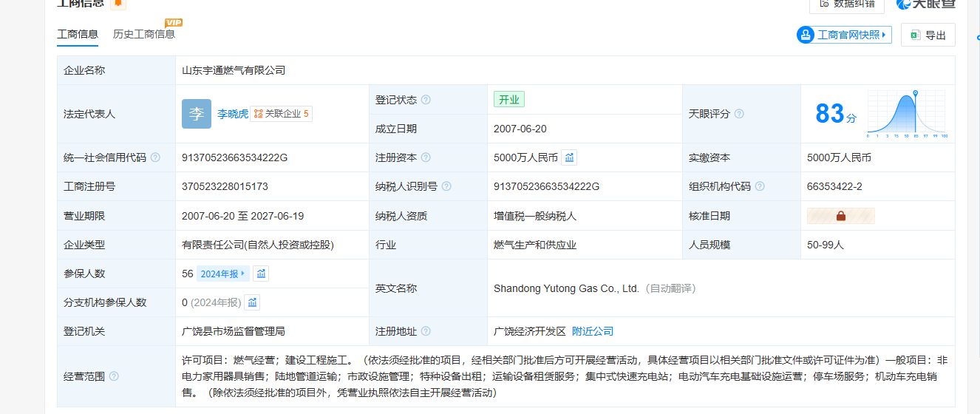
Task: Click the 经营范围 description text
Action: [x=565, y=376]
